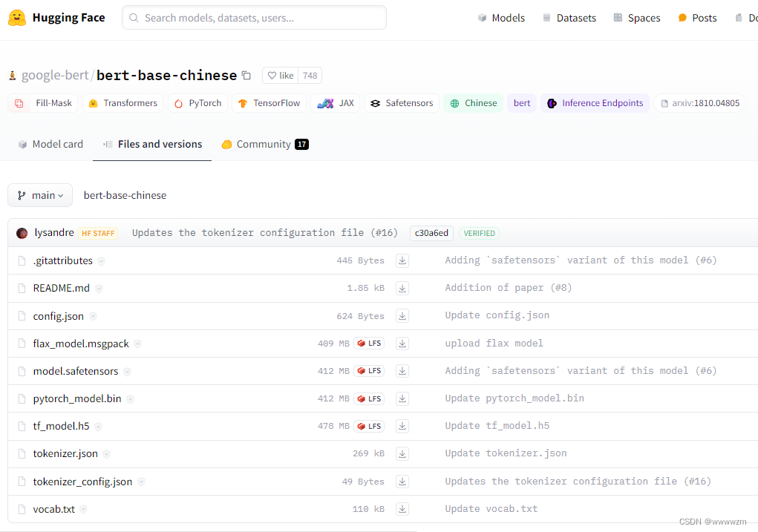Screen dimensions: 758x532
Task: Switch to the Community tab
Action: click(x=265, y=144)
